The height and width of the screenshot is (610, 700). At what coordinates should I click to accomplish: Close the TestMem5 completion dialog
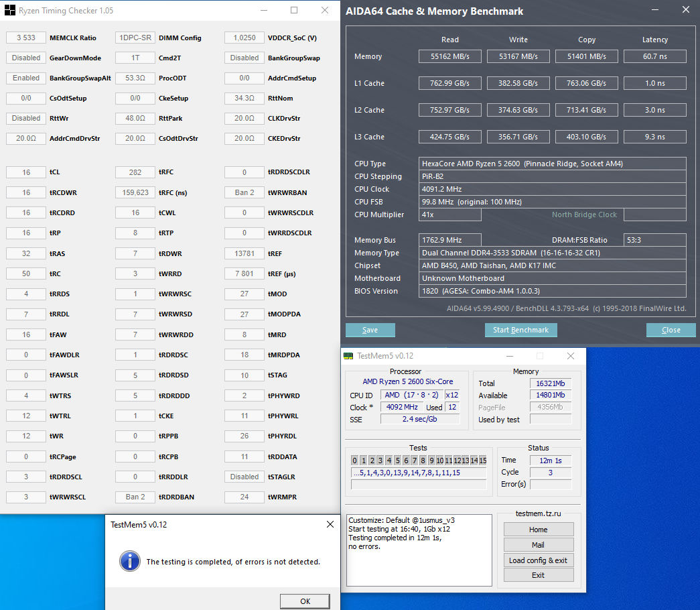330,524
